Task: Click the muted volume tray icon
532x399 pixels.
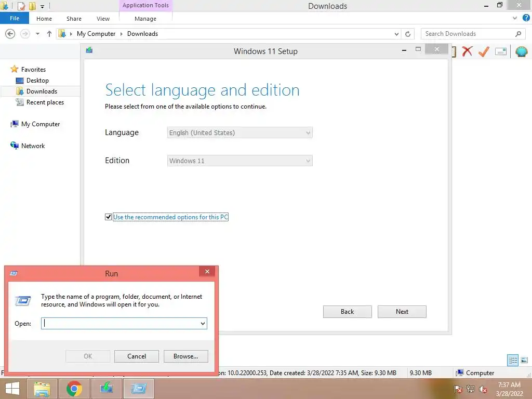Action: click(483, 389)
